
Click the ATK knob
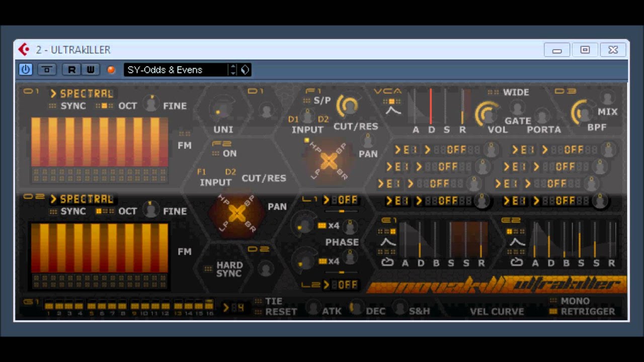pyautogui.click(x=313, y=307)
